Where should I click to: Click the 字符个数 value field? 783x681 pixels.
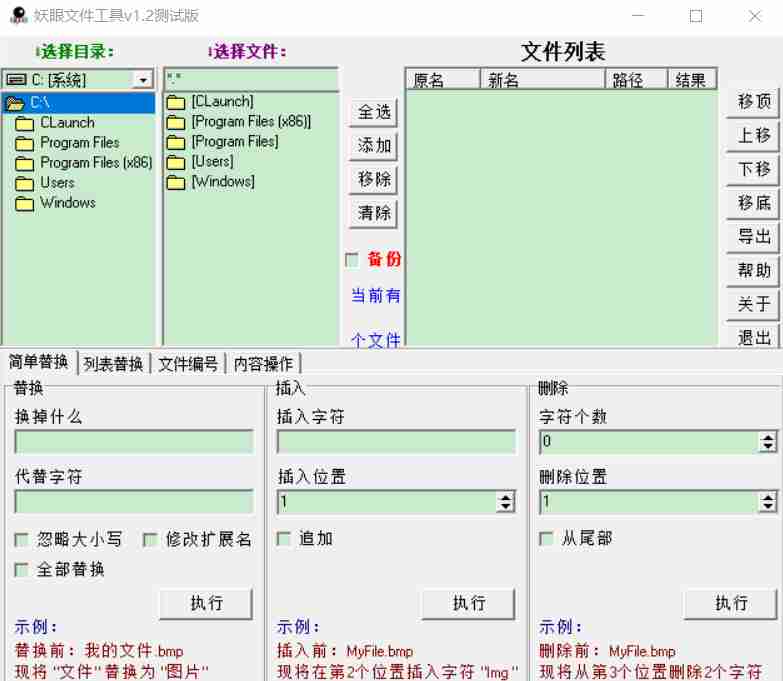click(x=650, y=442)
